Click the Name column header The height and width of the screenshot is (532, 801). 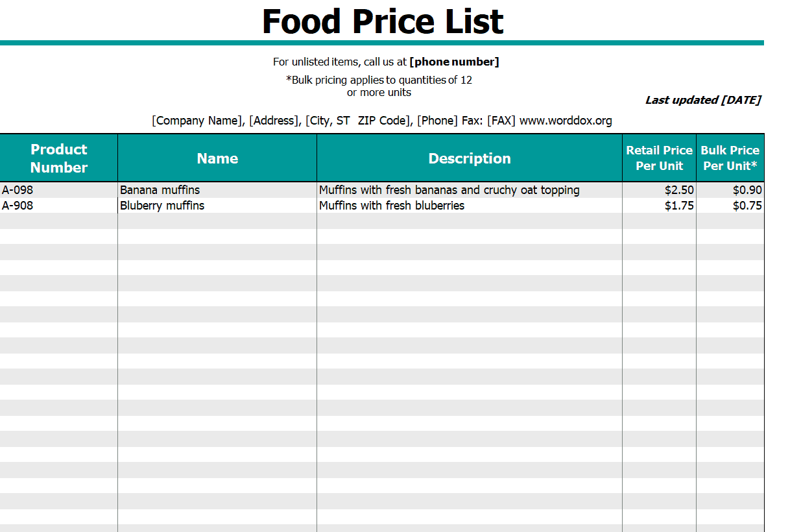pos(217,158)
